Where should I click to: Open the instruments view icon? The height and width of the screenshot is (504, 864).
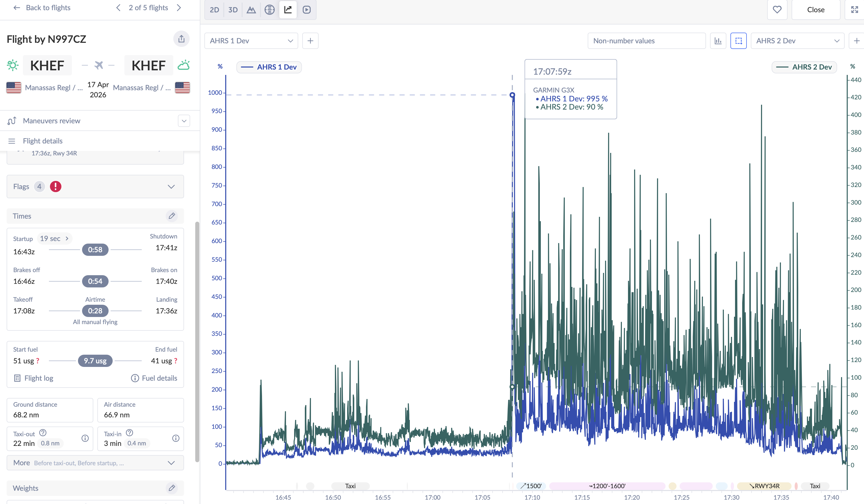coord(269,10)
